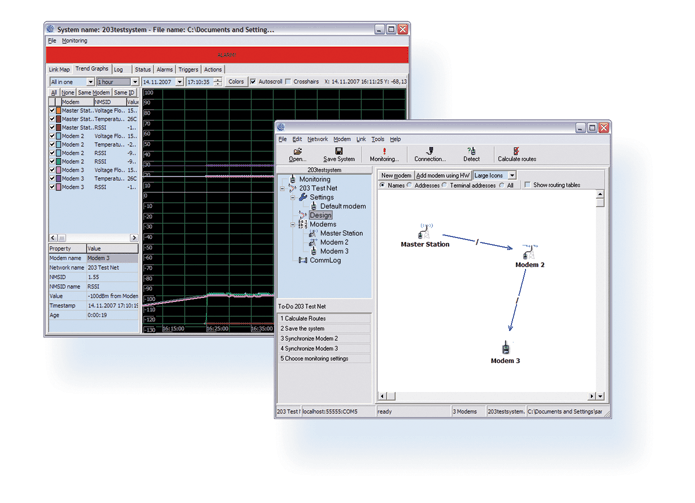695x503 pixels.
Task: Uncheck Master Station Voltage trend row
Action: pos(52,110)
